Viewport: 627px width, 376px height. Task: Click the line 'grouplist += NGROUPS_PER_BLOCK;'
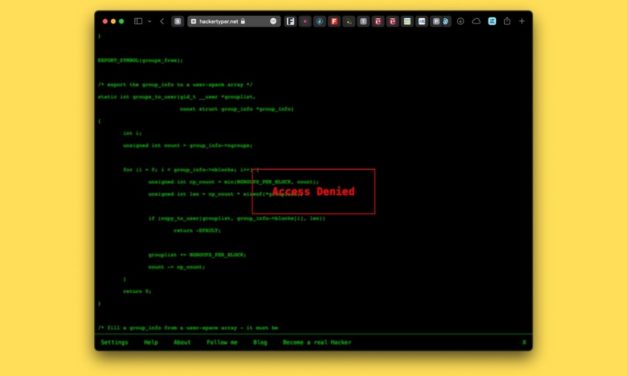click(x=197, y=255)
